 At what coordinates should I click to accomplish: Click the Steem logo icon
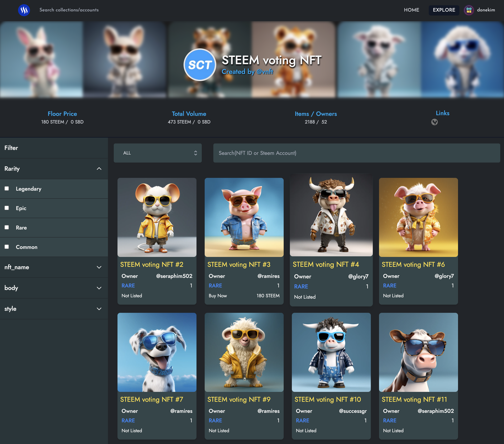(x=24, y=10)
